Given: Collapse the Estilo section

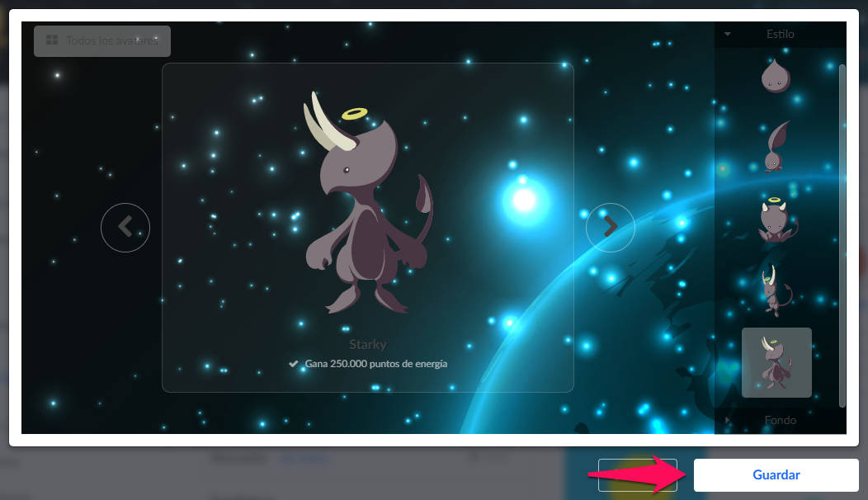Looking at the screenshot, I should click(x=780, y=35).
